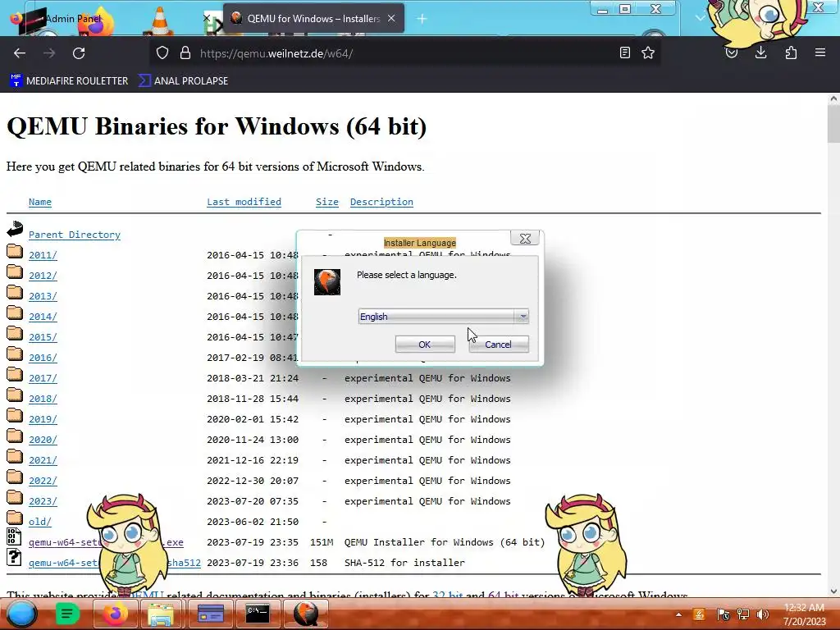This screenshot has width=840, height=630.
Task: Open the 2023/ folder link
Action: (x=43, y=501)
